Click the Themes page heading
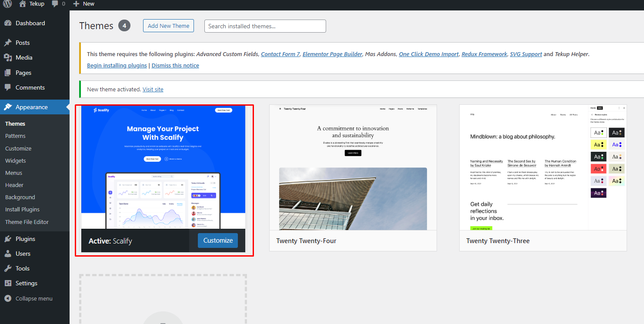Image resolution: width=644 pixels, height=324 pixels. pos(96,26)
